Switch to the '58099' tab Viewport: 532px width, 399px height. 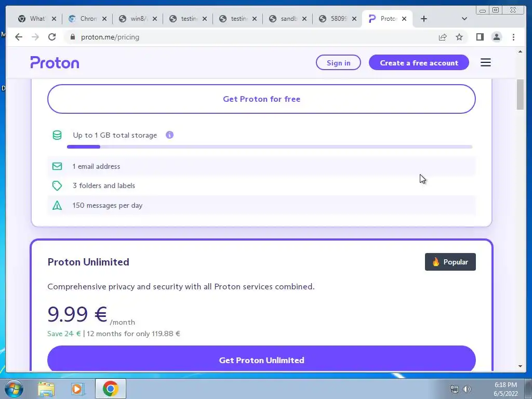click(338, 19)
